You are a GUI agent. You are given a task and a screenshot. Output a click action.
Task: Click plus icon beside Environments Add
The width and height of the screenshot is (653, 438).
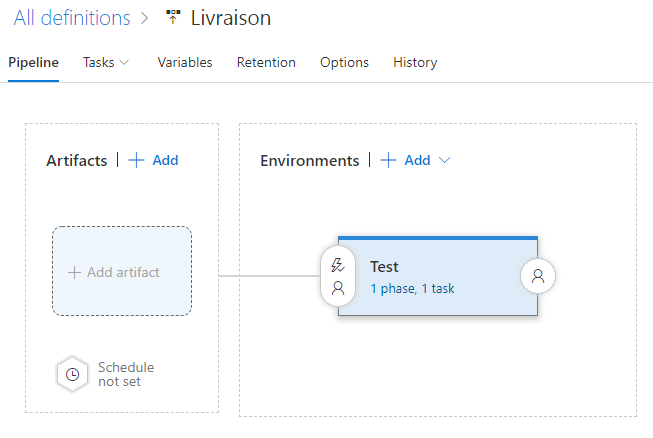[x=388, y=160]
